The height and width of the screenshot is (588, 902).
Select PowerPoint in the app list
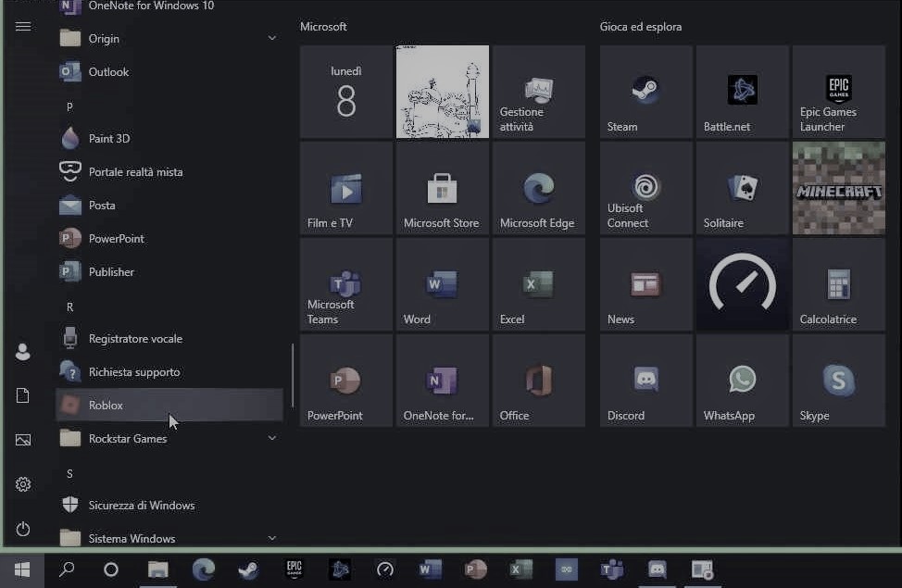point(169,239)
